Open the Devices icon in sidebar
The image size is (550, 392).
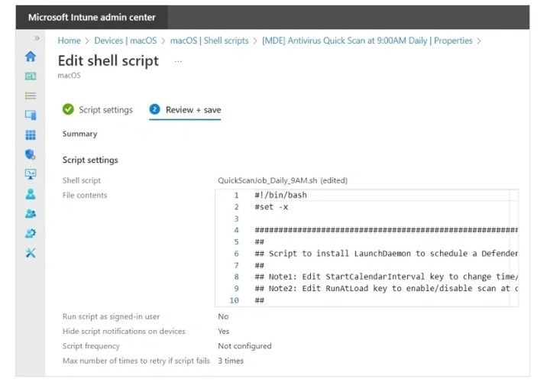pyautogui.click(x=31, y=115)
